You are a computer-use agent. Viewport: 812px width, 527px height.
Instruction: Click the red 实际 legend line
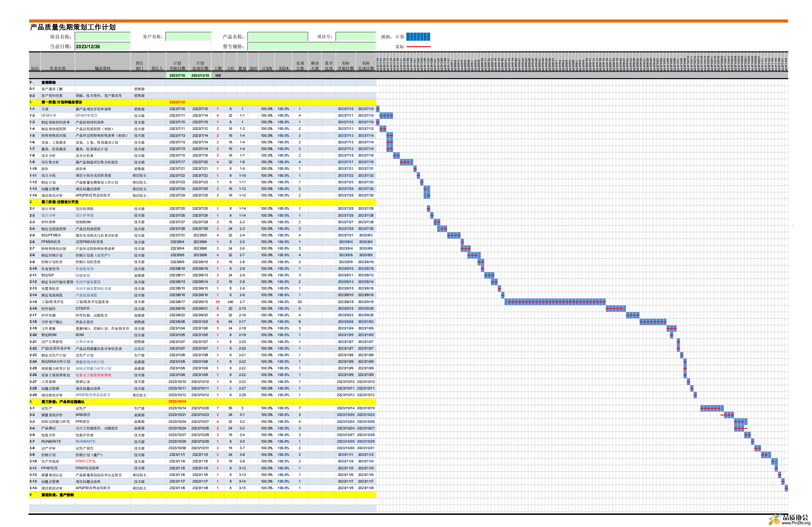tap(418, 47)
